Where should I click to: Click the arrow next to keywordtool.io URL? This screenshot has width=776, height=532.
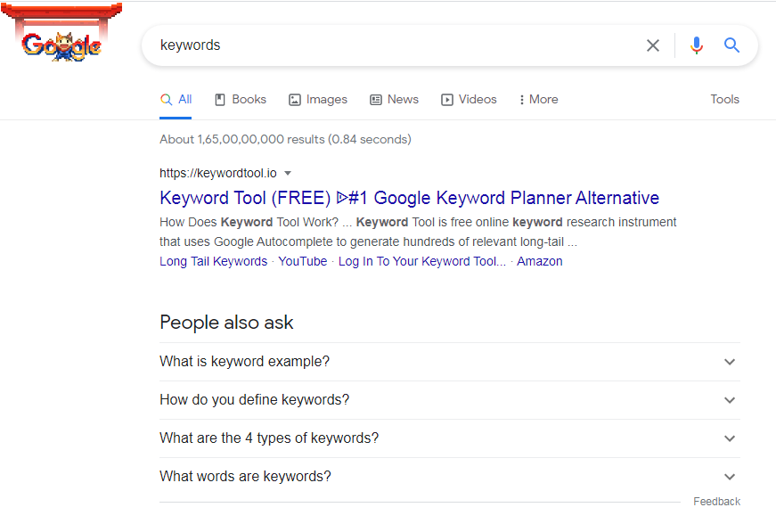tap(288, 174)
